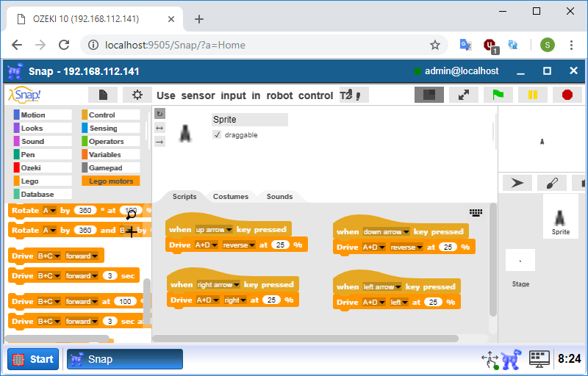
Task: Select the Sprite thumbnail in corral
Action: coord(560,217)
